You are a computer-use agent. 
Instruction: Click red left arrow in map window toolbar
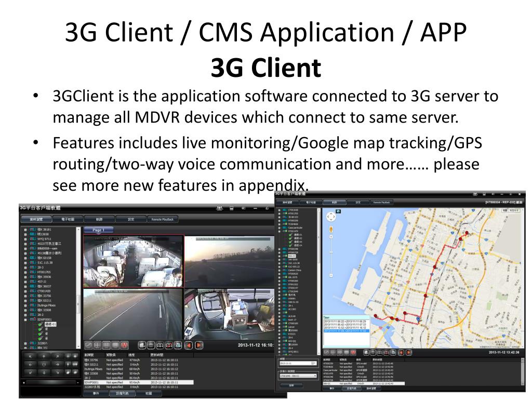click(402, 353)
